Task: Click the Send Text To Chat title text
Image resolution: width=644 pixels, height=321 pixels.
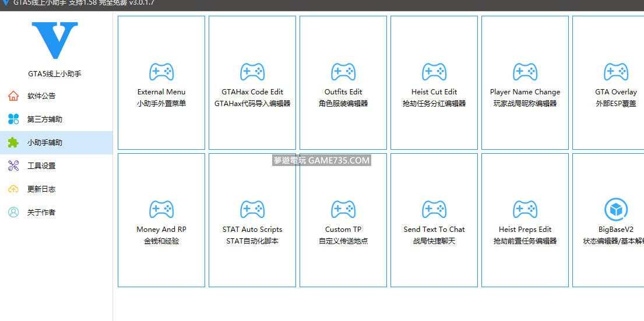Action: (x=434, y=230)
